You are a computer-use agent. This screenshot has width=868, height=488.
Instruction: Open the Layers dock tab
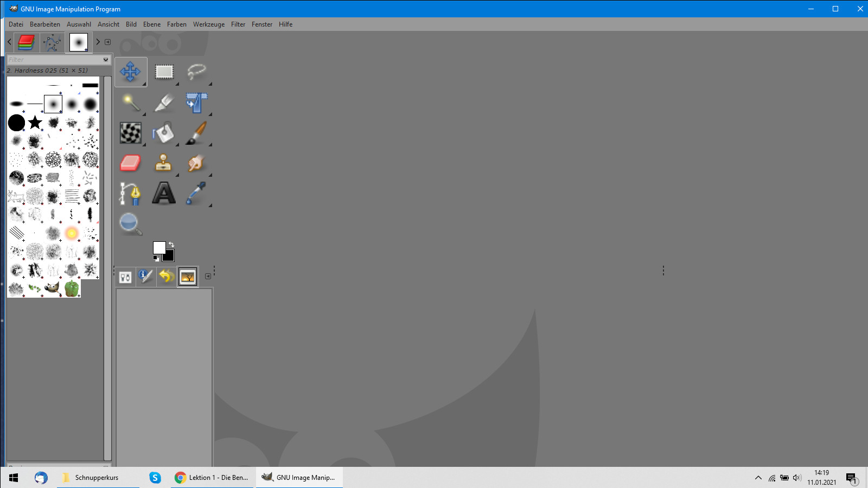click(x=26, y=42)
